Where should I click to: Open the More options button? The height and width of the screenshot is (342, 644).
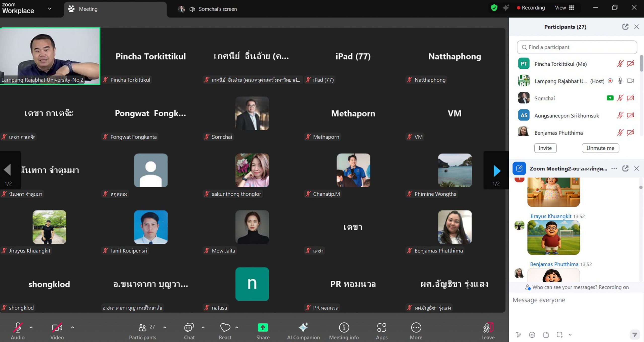tap(416, 331)
